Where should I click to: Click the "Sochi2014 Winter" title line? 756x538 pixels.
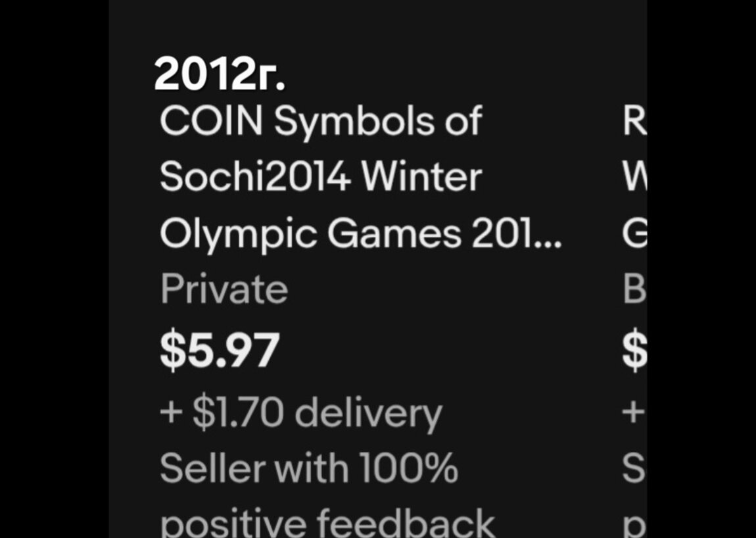[321, 177]
